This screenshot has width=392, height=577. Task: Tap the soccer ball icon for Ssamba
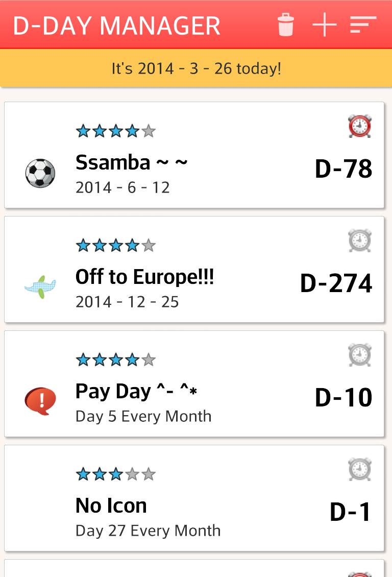tap(40, 173)
